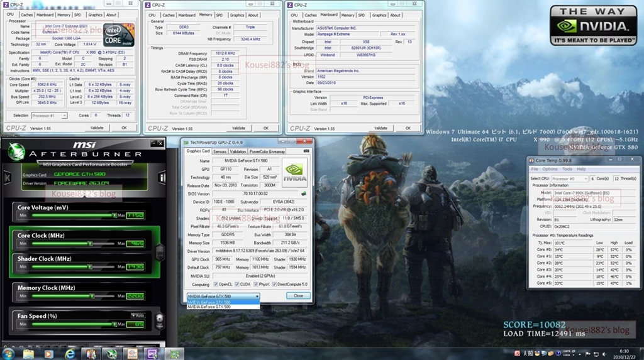Open Caches tab in first CPU-Z window
The height and width of the screenshot is (360, 644).
[26, 15]
